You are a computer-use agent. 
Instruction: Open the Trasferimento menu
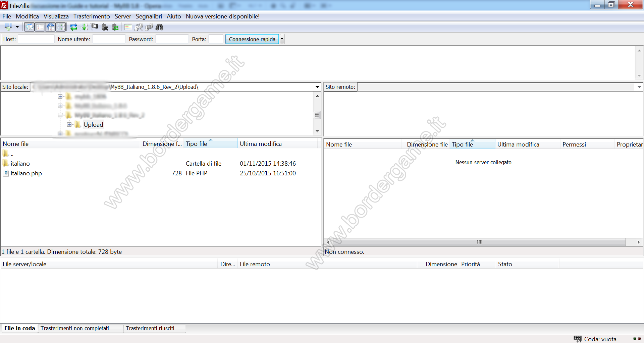(x=92, y=16)
